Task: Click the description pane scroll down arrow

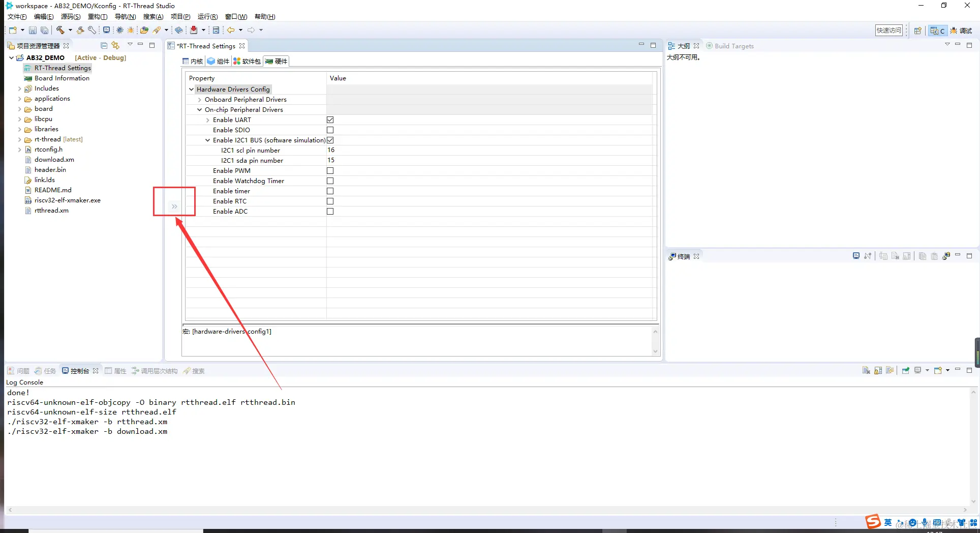Action: click(x=655, y=351)
